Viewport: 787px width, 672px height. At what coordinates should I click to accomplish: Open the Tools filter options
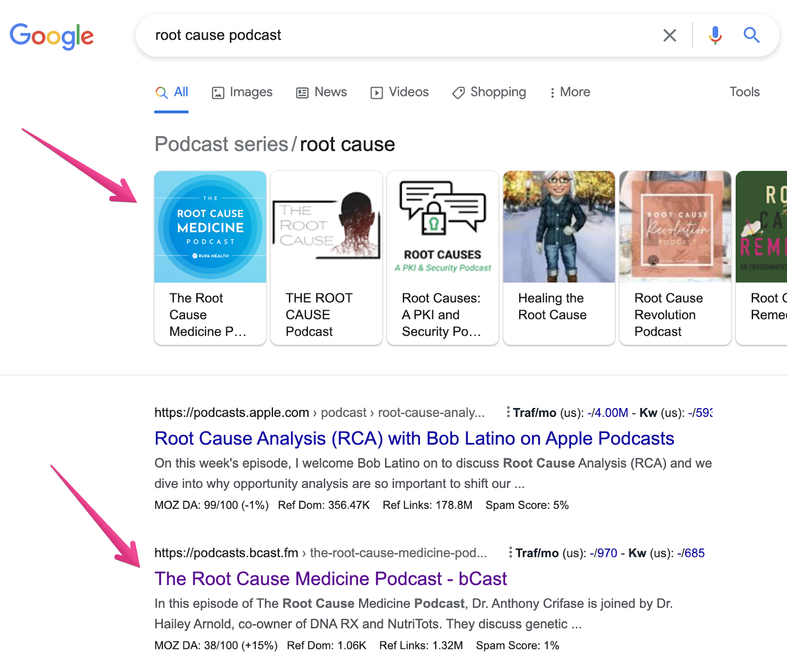click(745, 92)
